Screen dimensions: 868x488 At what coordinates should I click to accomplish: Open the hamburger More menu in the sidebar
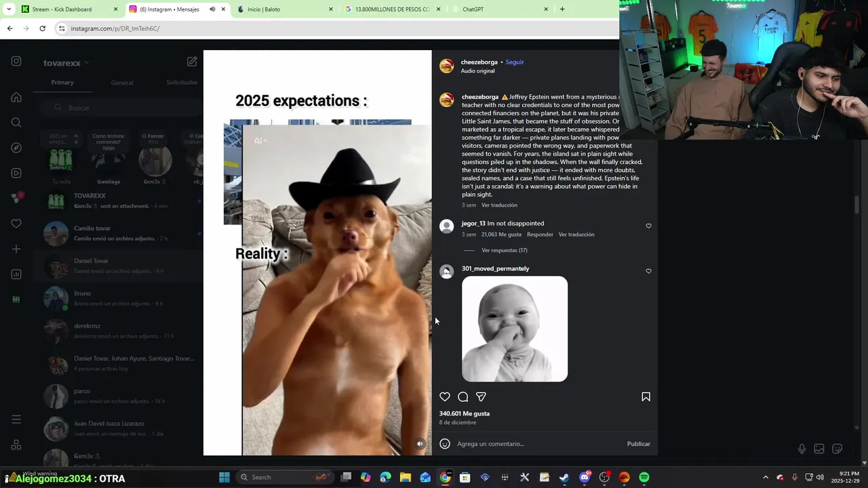16,420
